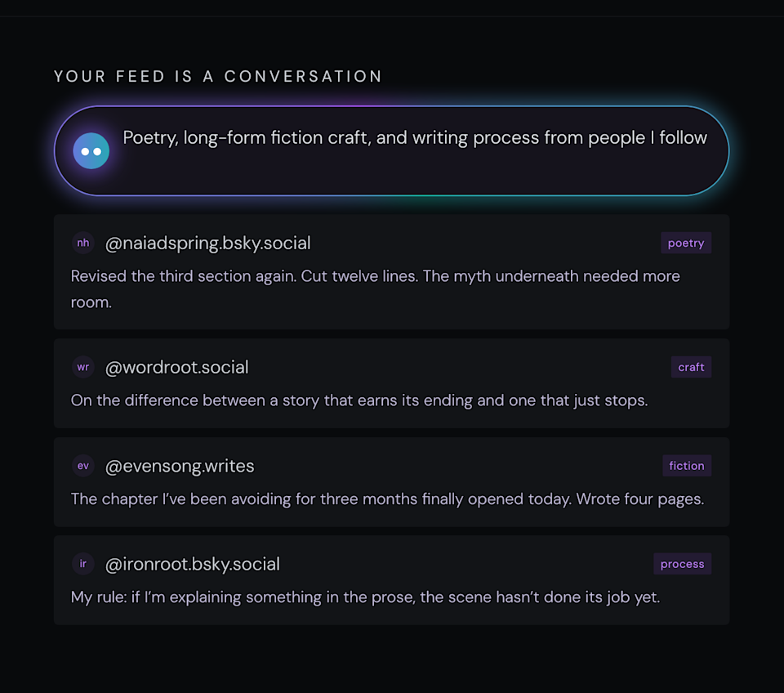Click the wr avatar icon for wordroot
Image resolution: width=784 pixels, height=693 pixels.
coord(82,367)
